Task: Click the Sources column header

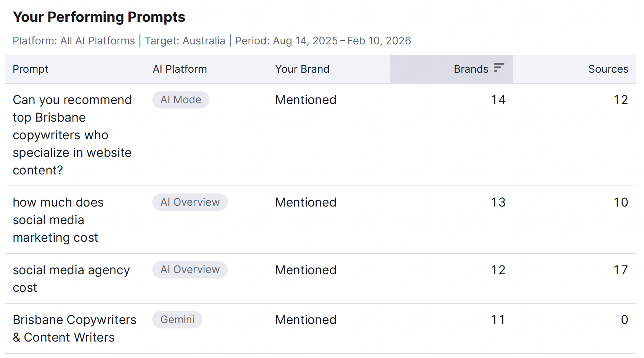Action: [x=608, y=69]
